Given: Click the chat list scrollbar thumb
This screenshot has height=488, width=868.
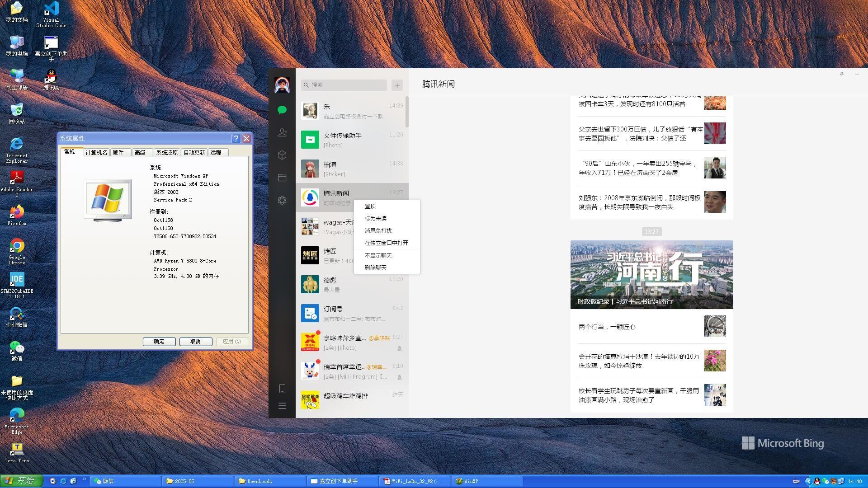Looking at the screenshot, I should point(407,112).
